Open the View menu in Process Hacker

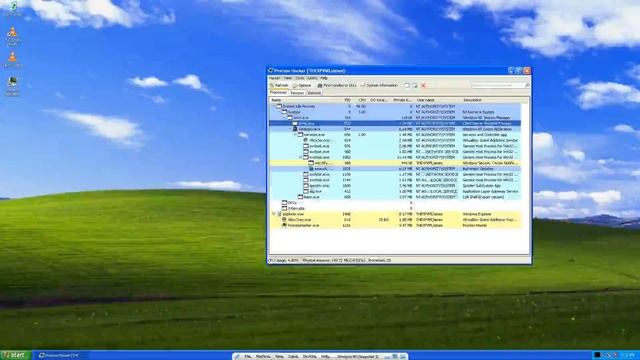288,78
